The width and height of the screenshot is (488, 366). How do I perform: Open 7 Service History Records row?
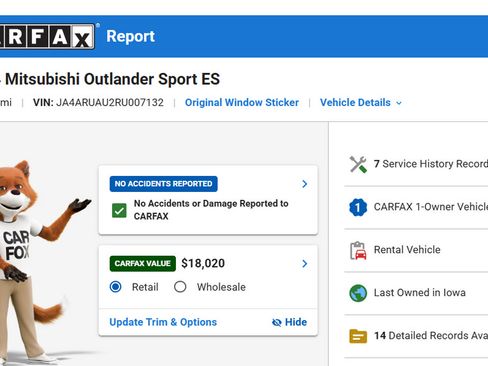(416, 164)
